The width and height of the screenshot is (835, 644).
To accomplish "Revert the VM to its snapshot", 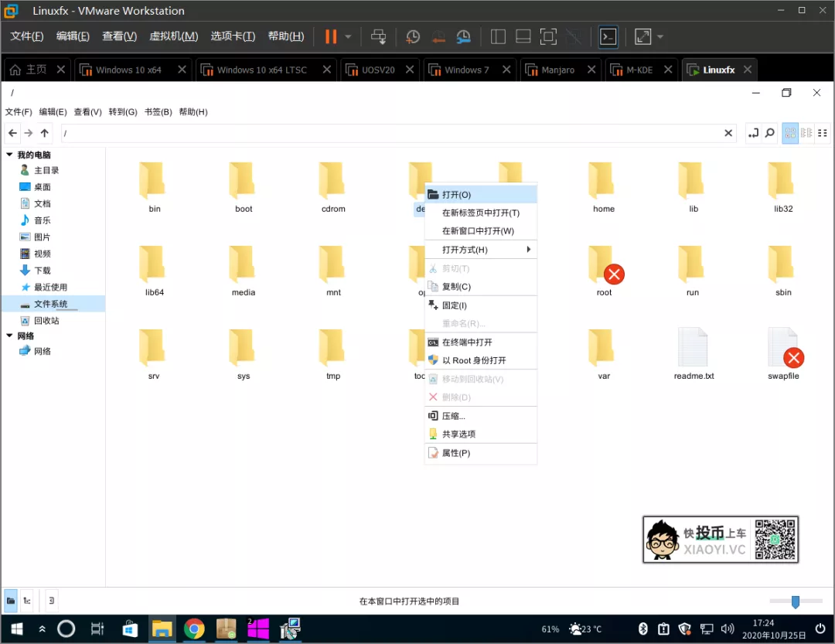I will [438, 36].
